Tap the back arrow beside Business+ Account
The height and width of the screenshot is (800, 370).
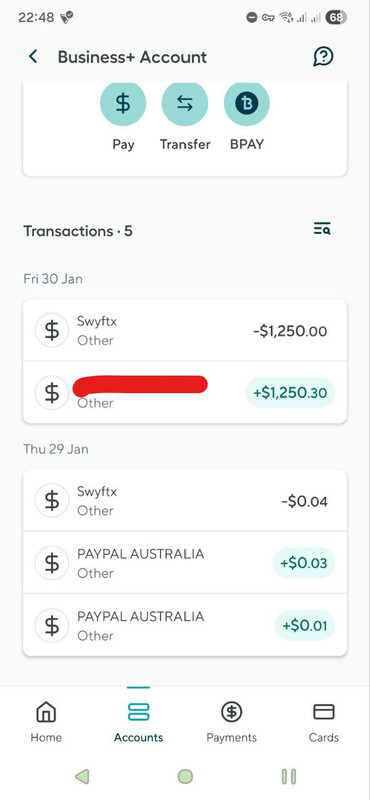click(x=33, y=57)
